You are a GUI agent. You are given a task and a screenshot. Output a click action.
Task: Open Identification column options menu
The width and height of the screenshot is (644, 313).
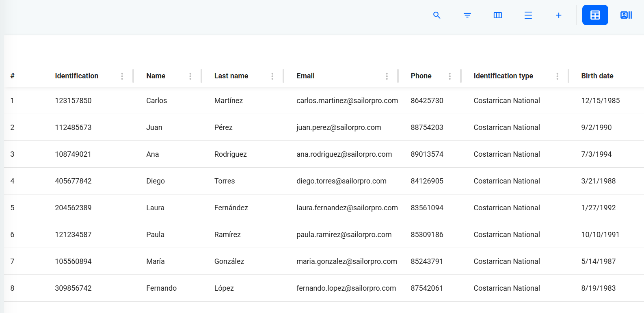pos(122,76)
